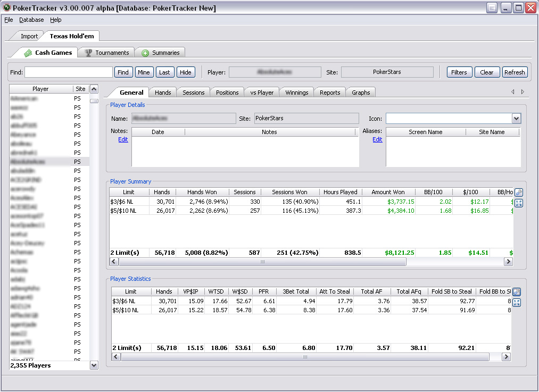Click the player list vertical scrollbar thumb
Viewport: 539px width, 392px height.
click(x=94, y=101)
